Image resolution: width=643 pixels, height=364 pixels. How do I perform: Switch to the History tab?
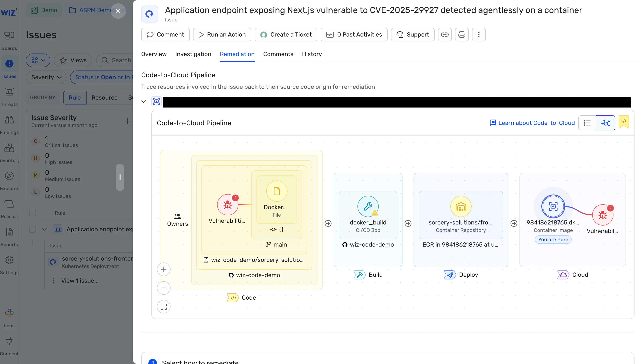point(312,54)
